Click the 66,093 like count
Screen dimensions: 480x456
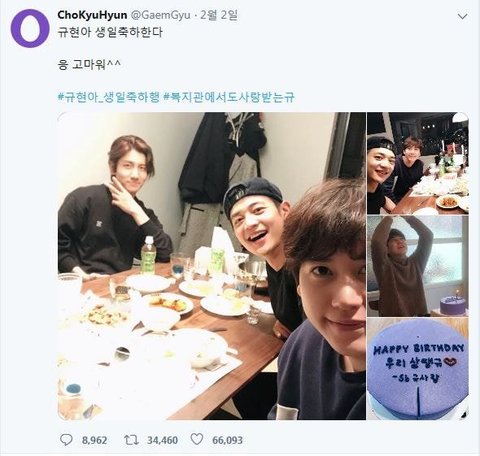tap(227, 440)
